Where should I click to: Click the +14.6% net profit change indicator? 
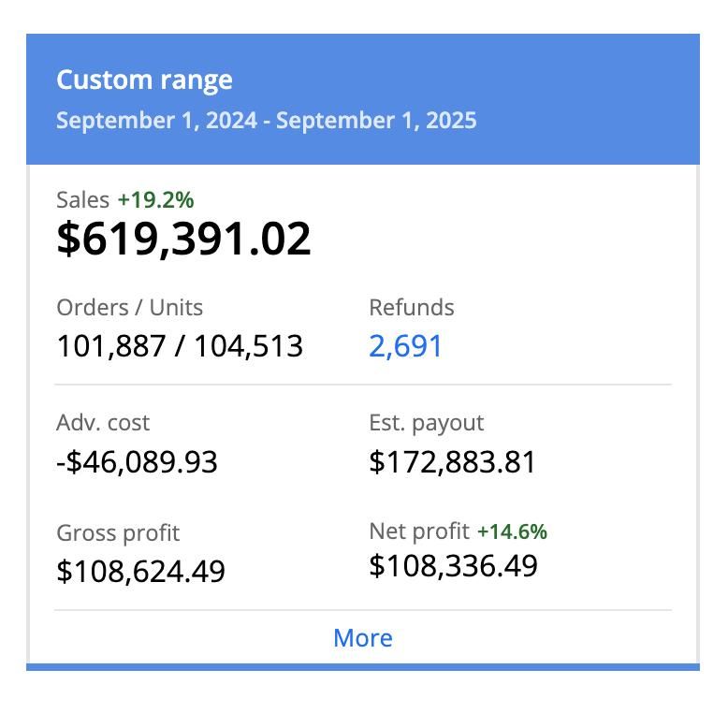(x=512, y=531)
